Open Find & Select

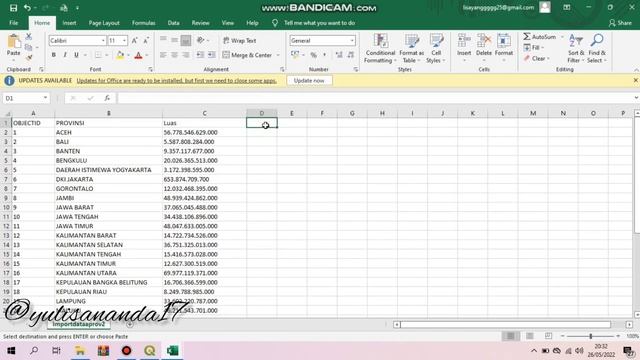597,49
